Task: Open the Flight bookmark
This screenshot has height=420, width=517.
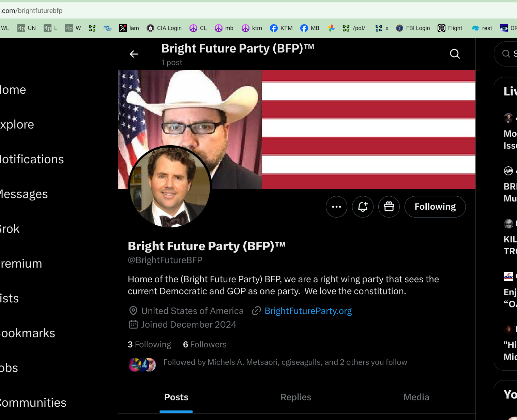Action: click(x=450, y=28)
